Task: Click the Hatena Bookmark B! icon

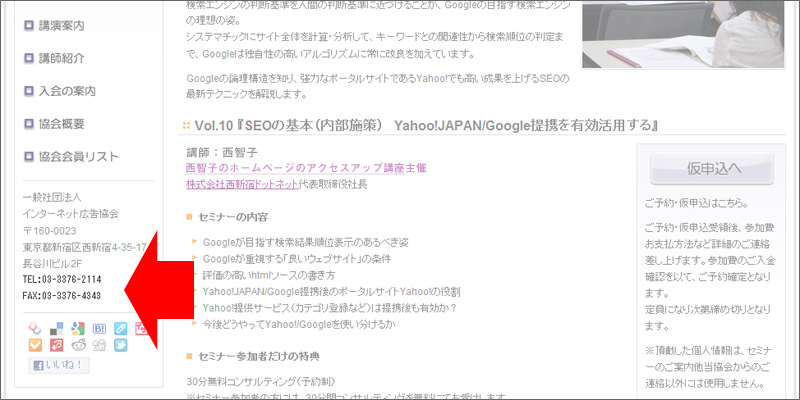Action: coord(99,328)
